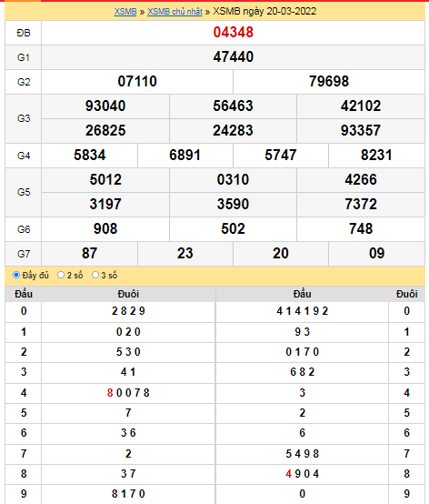
Task: Click G7 number 20
Action: (x=281, y=253)
